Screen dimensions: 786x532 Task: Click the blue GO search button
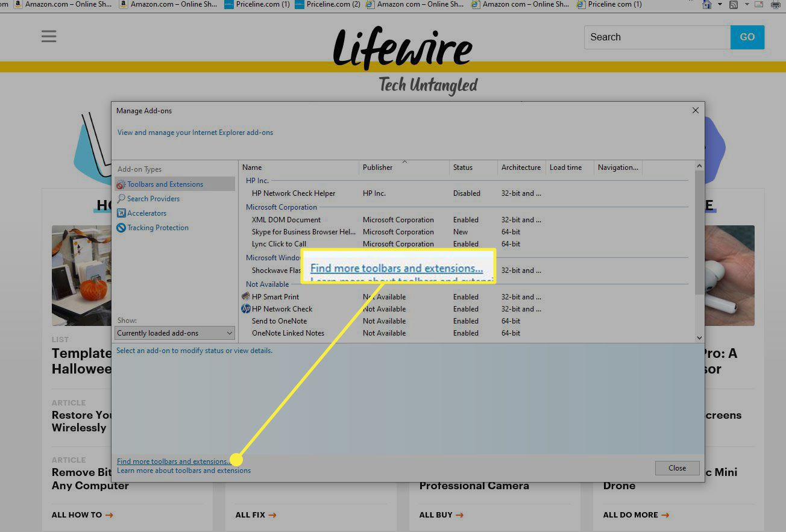coord(747,37)
